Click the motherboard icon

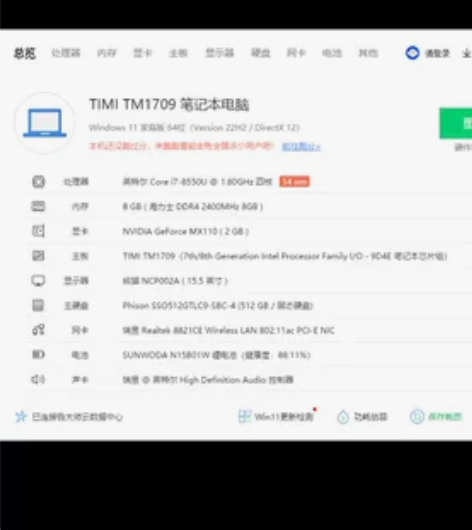click(38, 256)
